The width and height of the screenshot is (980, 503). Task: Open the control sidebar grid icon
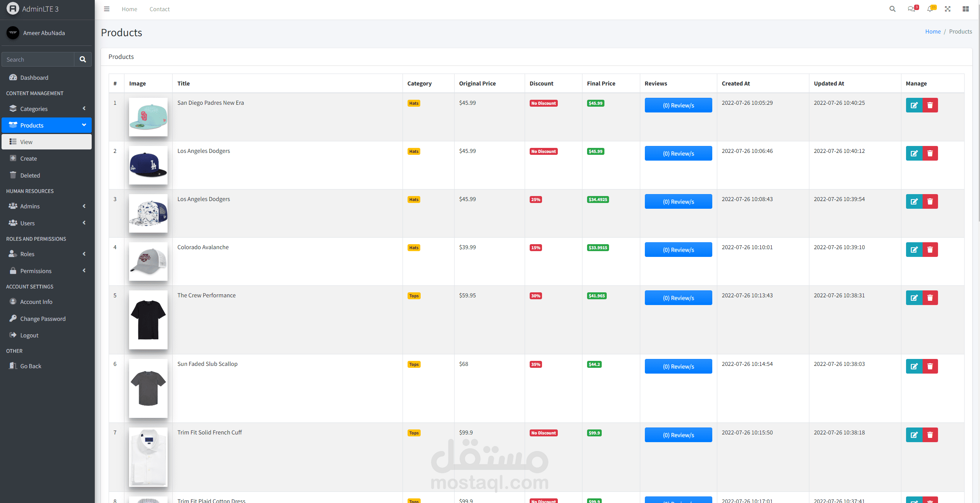pos(966,9)
